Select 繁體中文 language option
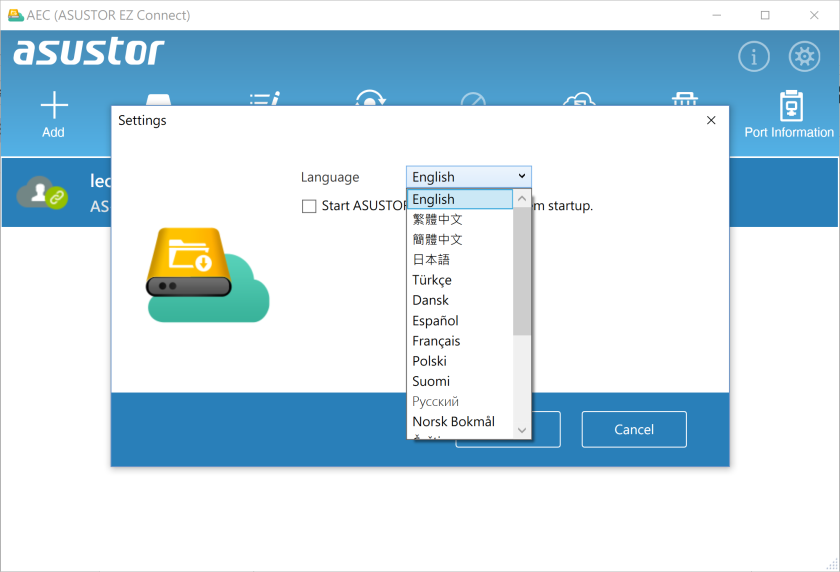Screen dimensions: 840x572 pos(460,220)
